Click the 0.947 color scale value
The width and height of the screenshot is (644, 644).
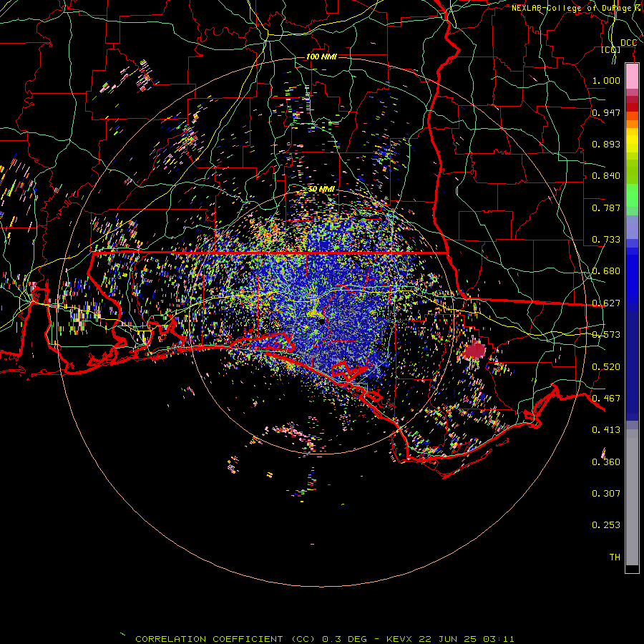coord(606,112)
